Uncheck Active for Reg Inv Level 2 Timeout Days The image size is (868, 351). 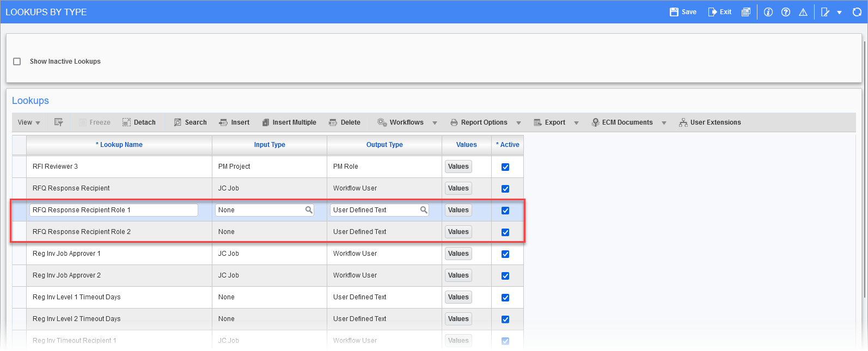[x=505, y=319]
